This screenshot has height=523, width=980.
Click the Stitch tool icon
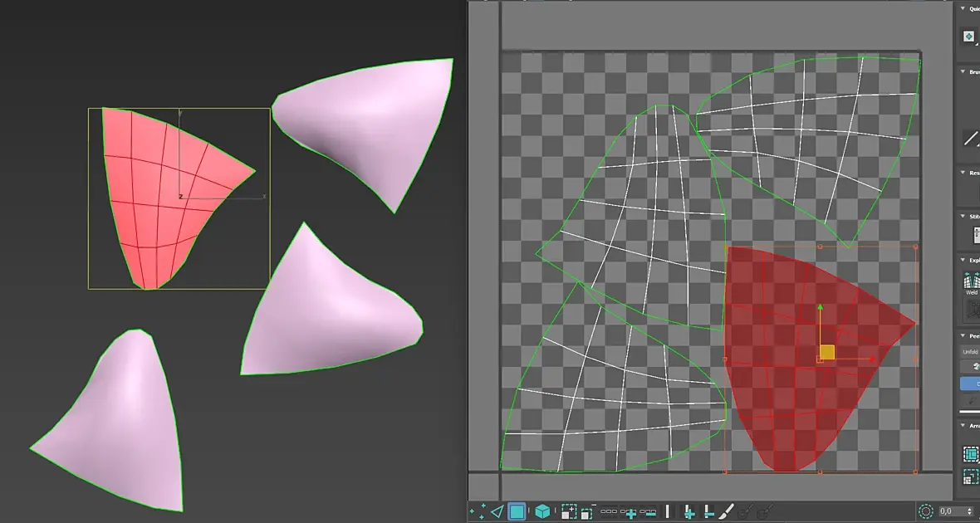tap(976, 235)
